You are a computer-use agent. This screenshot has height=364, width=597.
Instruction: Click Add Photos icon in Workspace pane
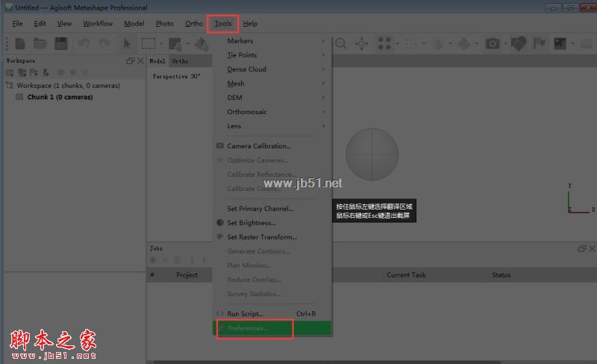pos(22,72)
